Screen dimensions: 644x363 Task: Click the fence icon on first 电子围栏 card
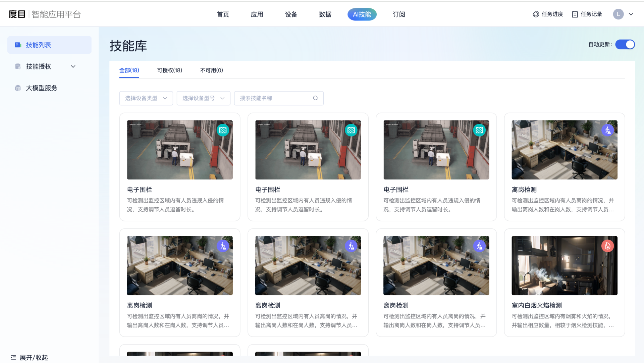223,130
